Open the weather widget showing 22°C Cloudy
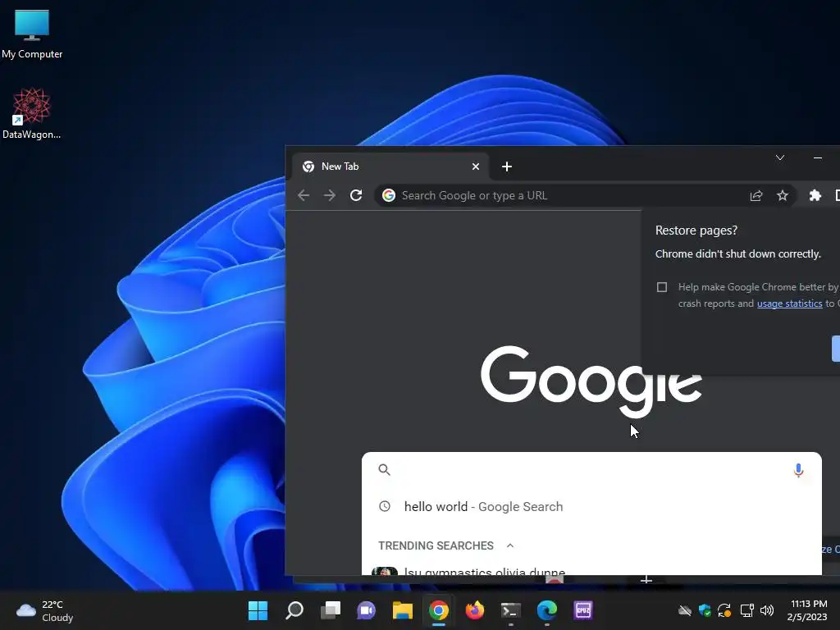 click(x=45, y=610)
